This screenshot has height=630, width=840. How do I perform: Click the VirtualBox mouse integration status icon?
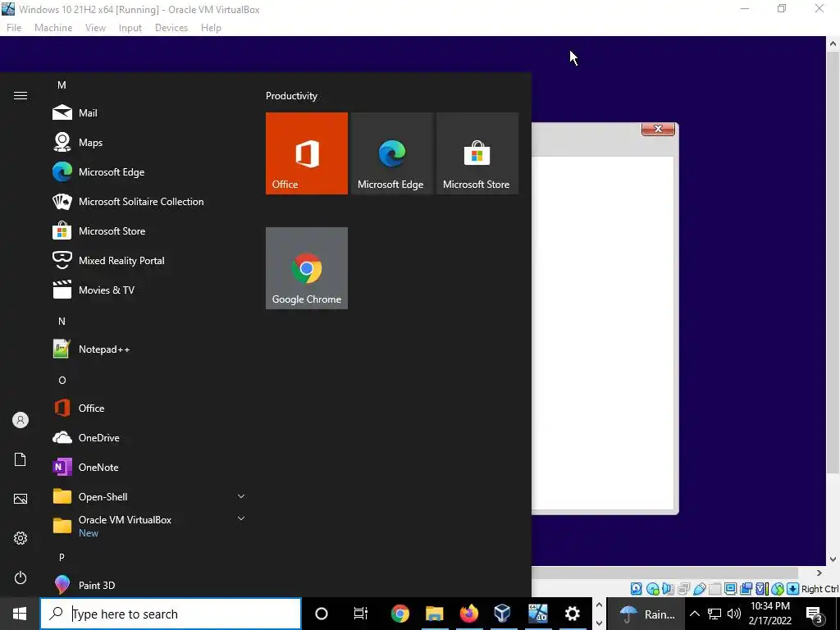778,589
